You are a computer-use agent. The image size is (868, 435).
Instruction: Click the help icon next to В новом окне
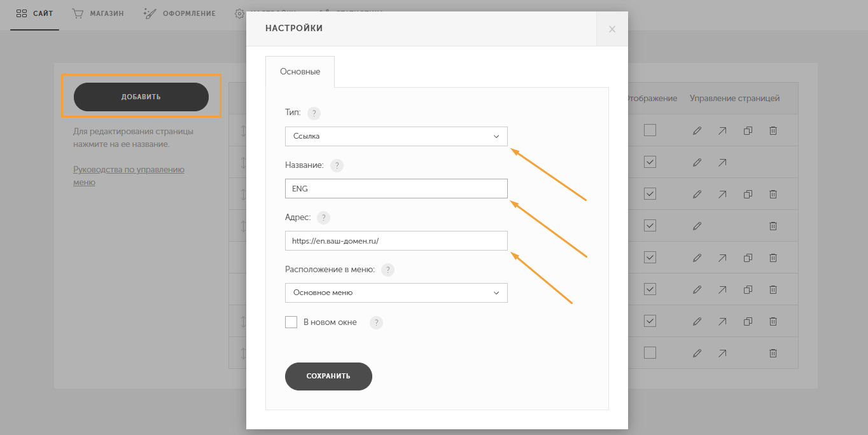376,322
